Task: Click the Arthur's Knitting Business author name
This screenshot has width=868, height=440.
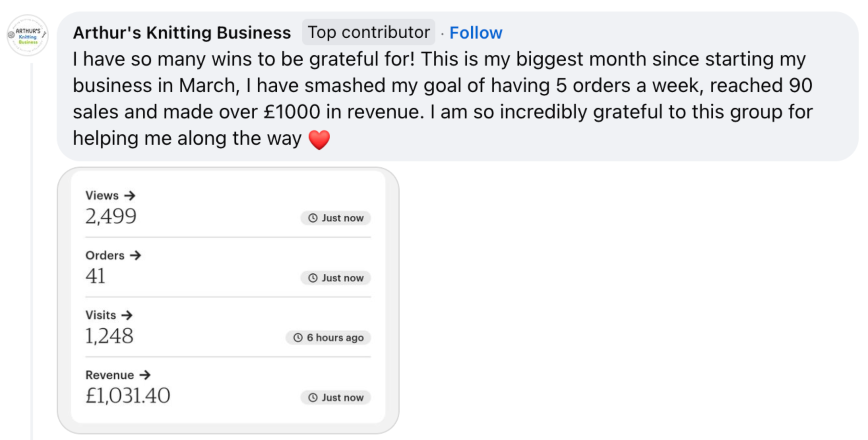Action: [182, 33]
